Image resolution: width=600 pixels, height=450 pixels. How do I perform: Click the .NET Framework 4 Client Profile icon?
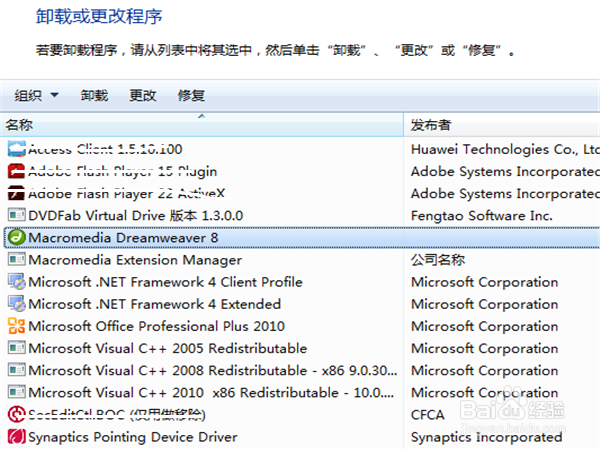pos(15,282)
